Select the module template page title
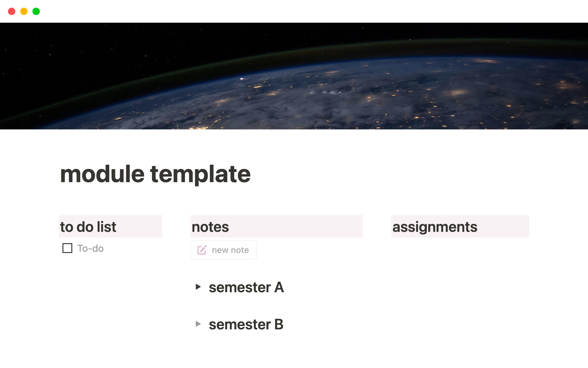Screen dimensions: 588x368 coord(155,174)
